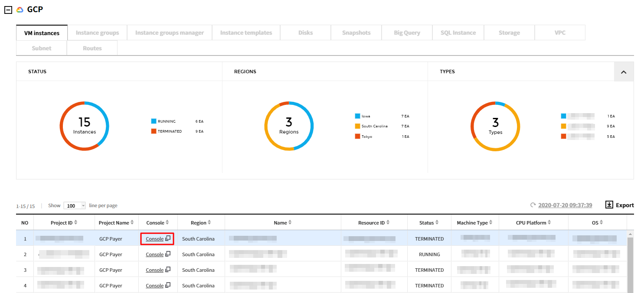Image resolution: width=644 pixels, height=293 pixels.
Task: Sort the table by Status column
Action: coord(437,223)
